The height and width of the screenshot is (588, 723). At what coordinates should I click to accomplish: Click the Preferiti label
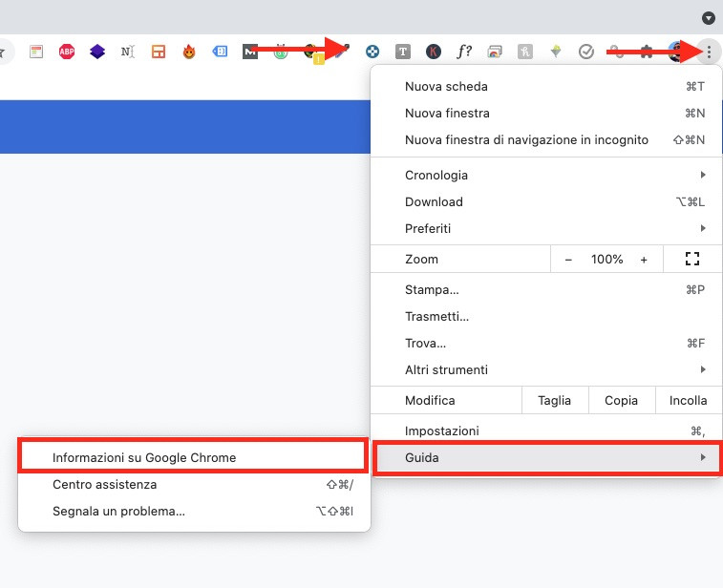(428, 228)
